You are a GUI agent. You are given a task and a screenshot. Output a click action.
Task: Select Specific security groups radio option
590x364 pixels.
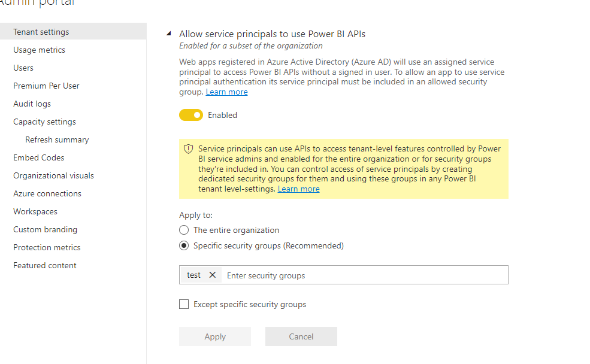(184, 245)
